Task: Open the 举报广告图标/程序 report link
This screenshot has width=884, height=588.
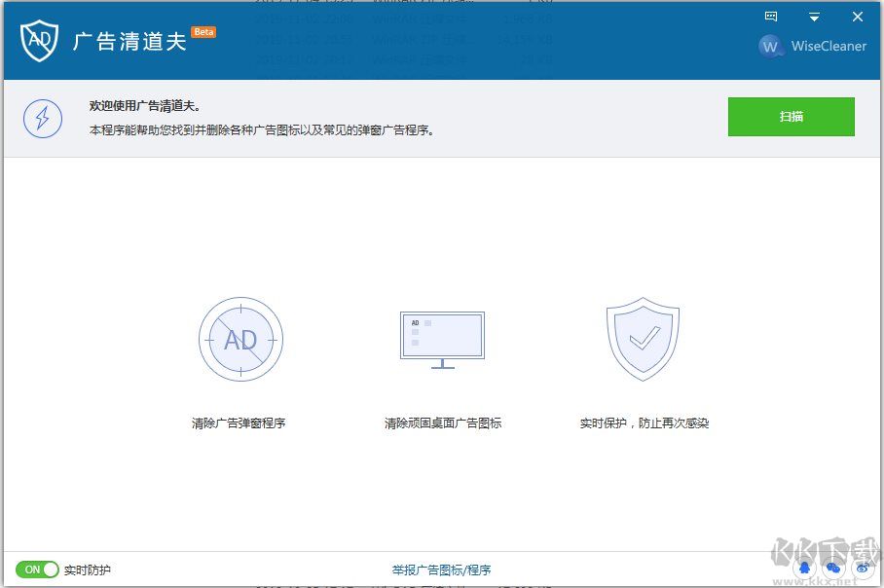Action: 440,569
